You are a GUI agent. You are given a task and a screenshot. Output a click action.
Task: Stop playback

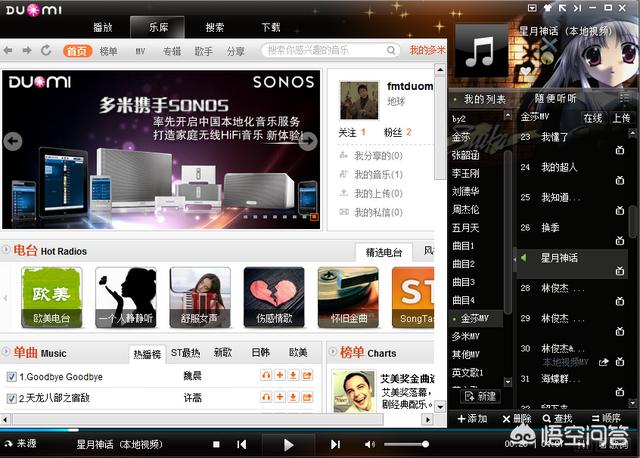216,444
